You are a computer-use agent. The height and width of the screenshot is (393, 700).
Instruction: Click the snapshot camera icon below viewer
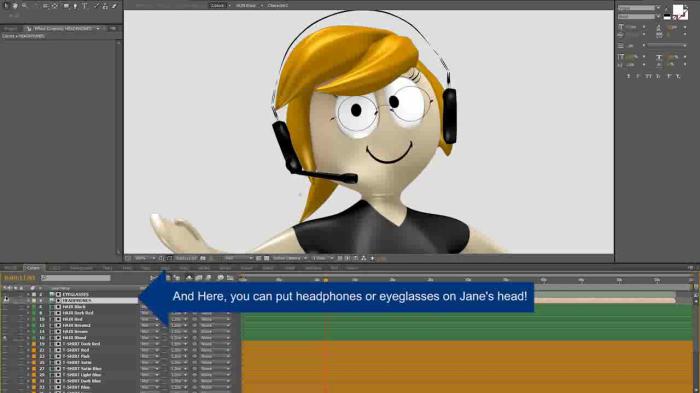coord(203,258)
